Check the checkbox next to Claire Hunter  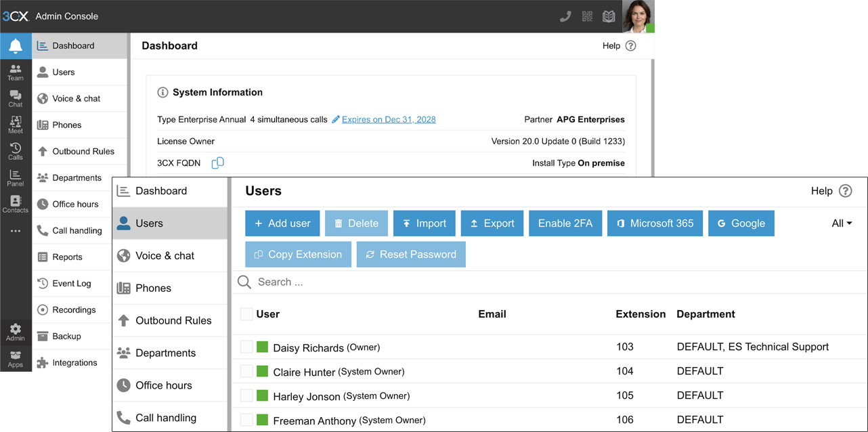point(246,370)
